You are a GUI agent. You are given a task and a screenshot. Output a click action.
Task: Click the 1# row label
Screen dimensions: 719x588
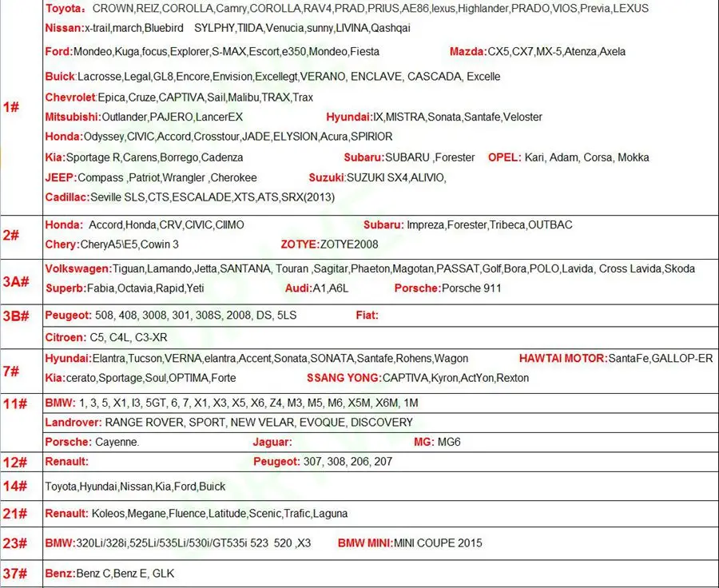coord(11,107)
